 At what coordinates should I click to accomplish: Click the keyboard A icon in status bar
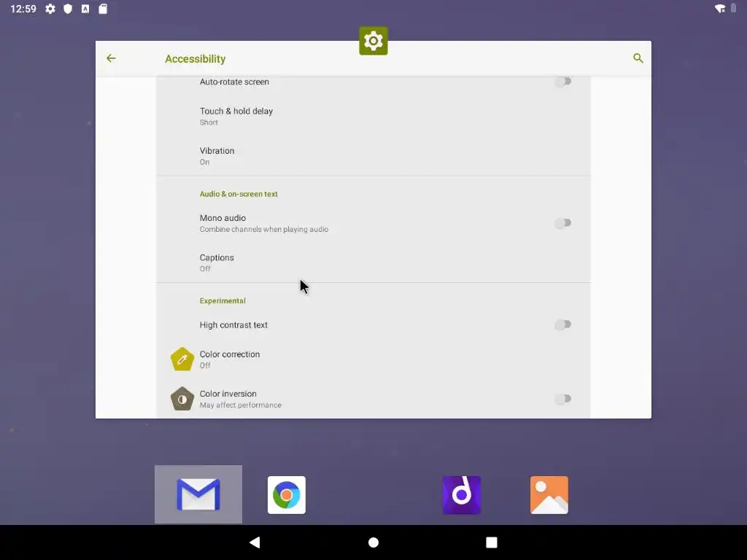coord(85,9)
